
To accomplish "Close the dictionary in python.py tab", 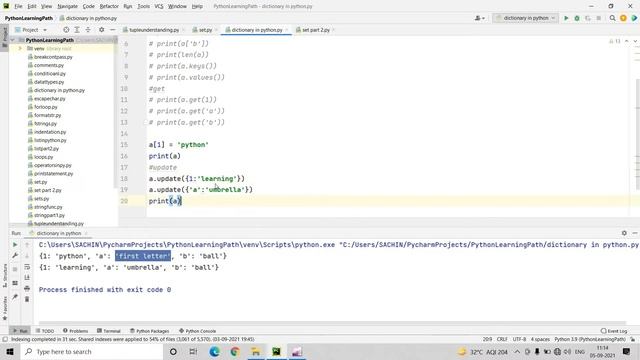I will (287, 30).
